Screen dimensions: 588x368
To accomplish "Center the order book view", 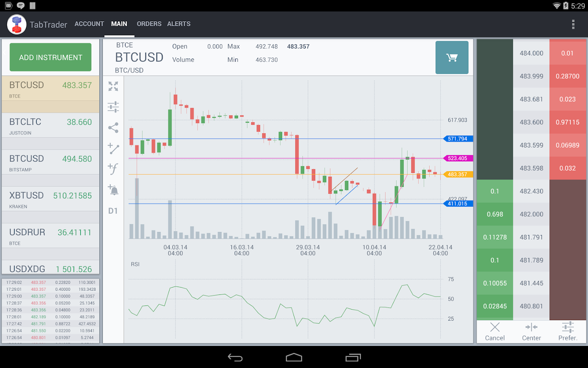I will pos(531,332).
